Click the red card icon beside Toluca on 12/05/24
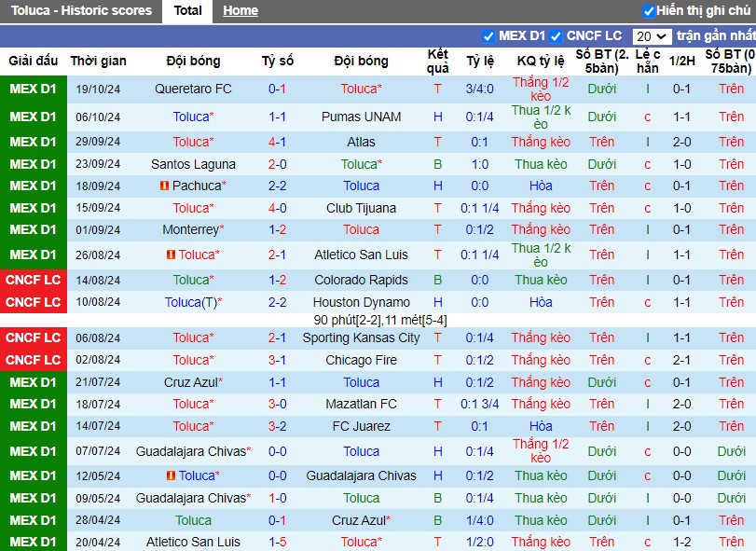The image size is (756, 551). pos(171,475)
